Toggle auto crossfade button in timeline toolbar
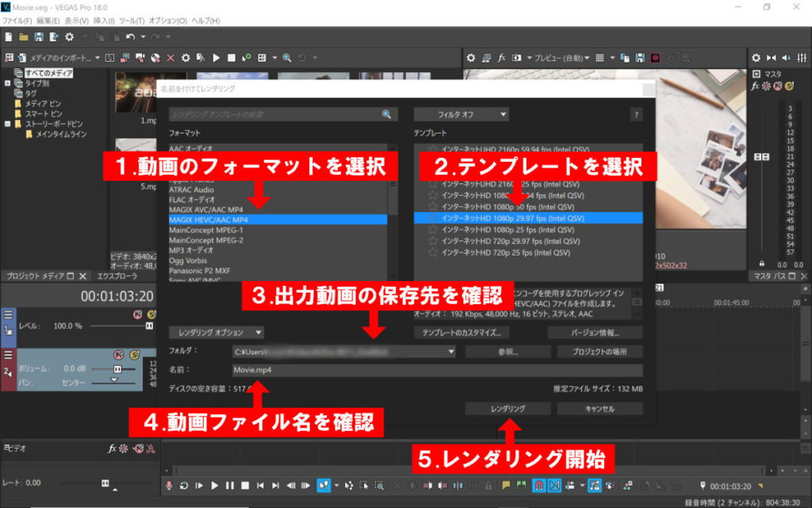Image resolution: width=812 pixels, height=508 pixels. click(554, 485)
